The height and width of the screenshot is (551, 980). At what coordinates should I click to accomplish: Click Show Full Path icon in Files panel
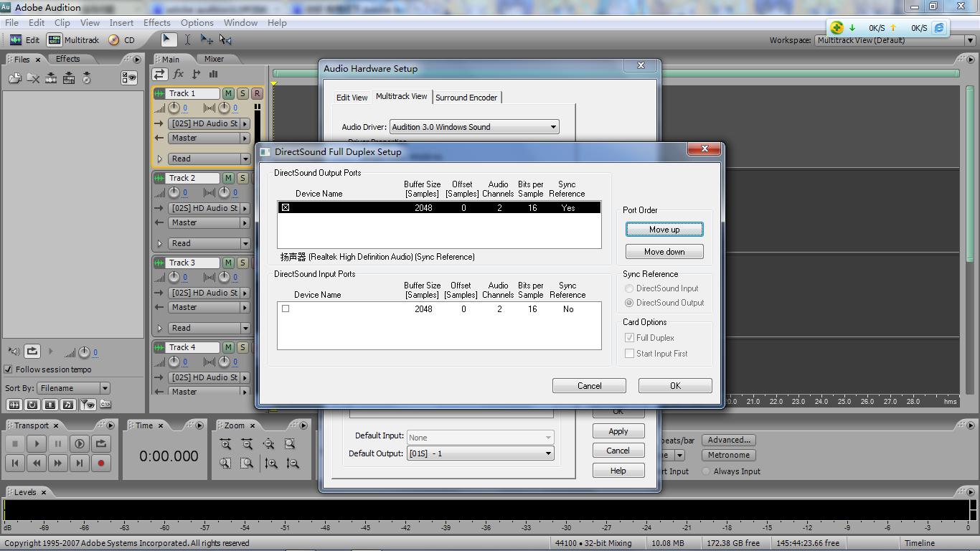tap(104, 405)
